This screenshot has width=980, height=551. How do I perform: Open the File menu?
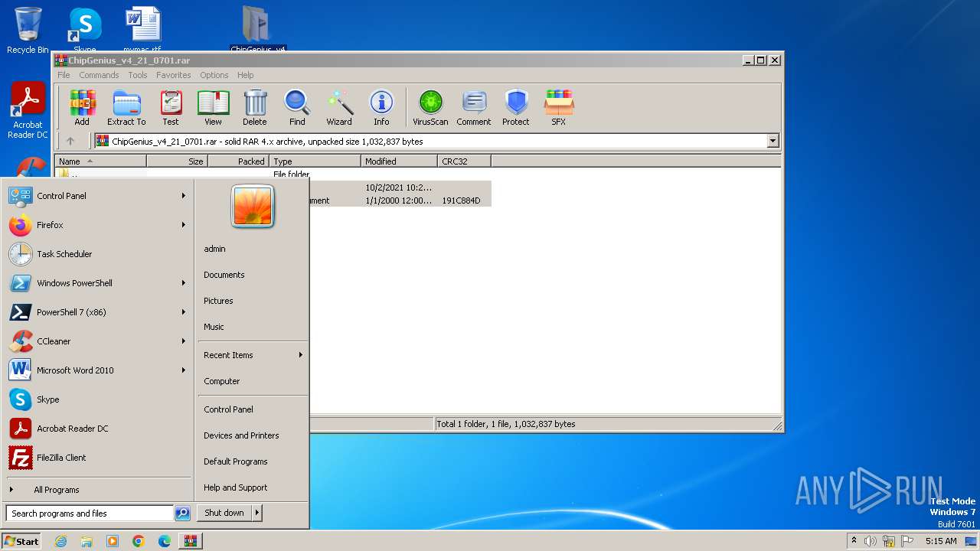[64, 75]
